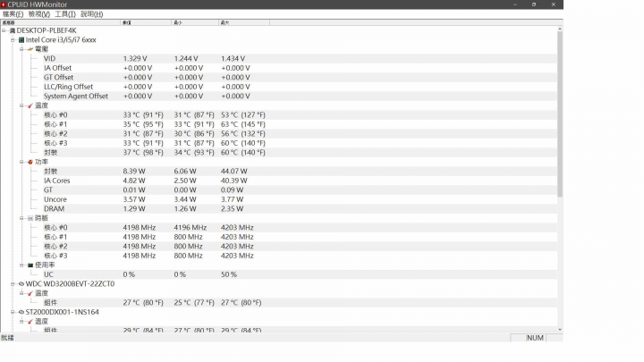Select the VID voltage row
The image size is (644, 362).
tap(300, 59)
